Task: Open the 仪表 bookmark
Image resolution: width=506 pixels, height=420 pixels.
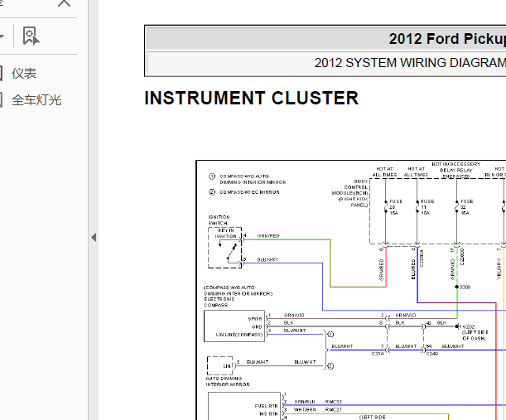Action: (x=24, y=74)
